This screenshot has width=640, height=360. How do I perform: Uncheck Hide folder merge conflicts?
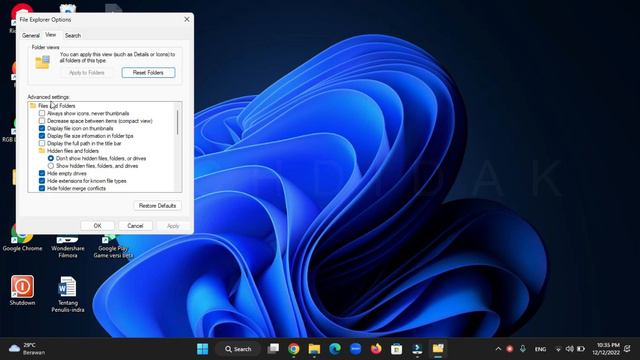click(42, 188)
